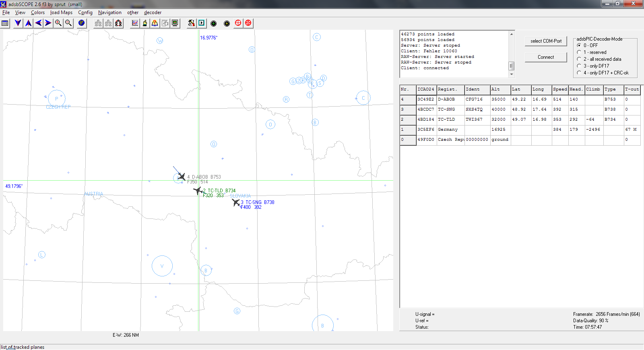644x350 pixels.
Task: Click the computer monitor toolbar icon
Action: (175, 23)
